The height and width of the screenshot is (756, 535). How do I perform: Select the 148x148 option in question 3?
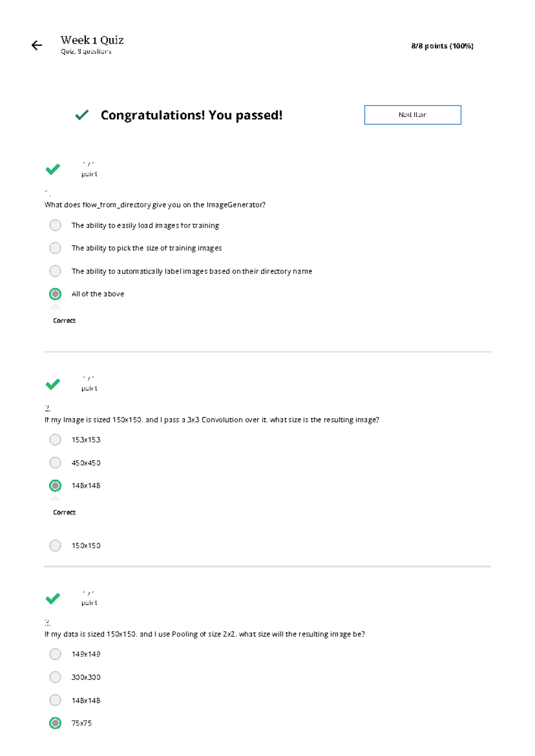tap(55, 700)
